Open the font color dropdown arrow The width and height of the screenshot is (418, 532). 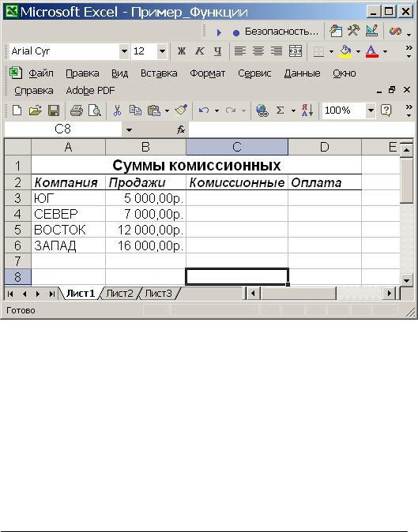point(385,51)
